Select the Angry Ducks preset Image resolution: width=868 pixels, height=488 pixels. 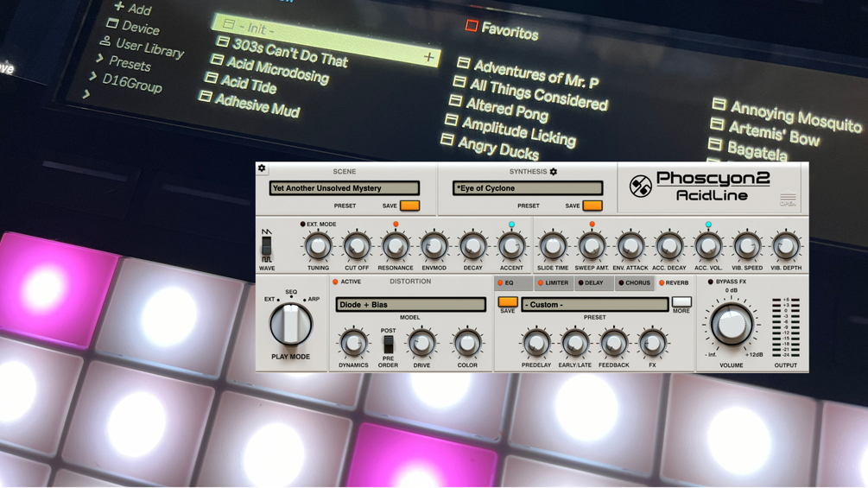coord(491,146)
